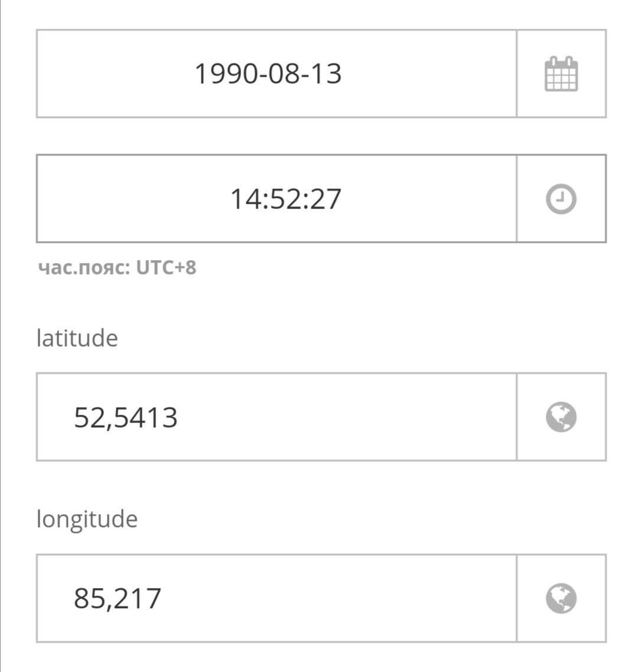The height and width of the screenshot is (672, 638).
Task: Focus the time field showing 14:52:27
Action: tap(277, 199)
